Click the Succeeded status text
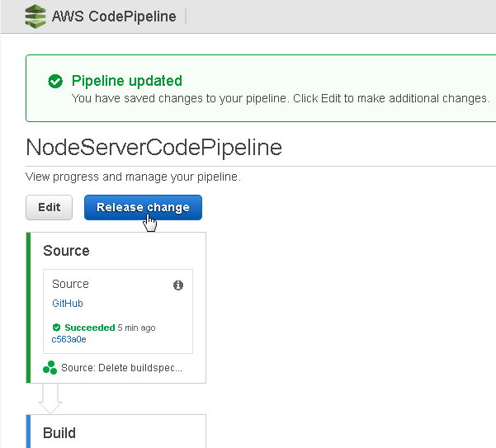The width and height of the screenshot is (496, 448). [x=89, y=328]
